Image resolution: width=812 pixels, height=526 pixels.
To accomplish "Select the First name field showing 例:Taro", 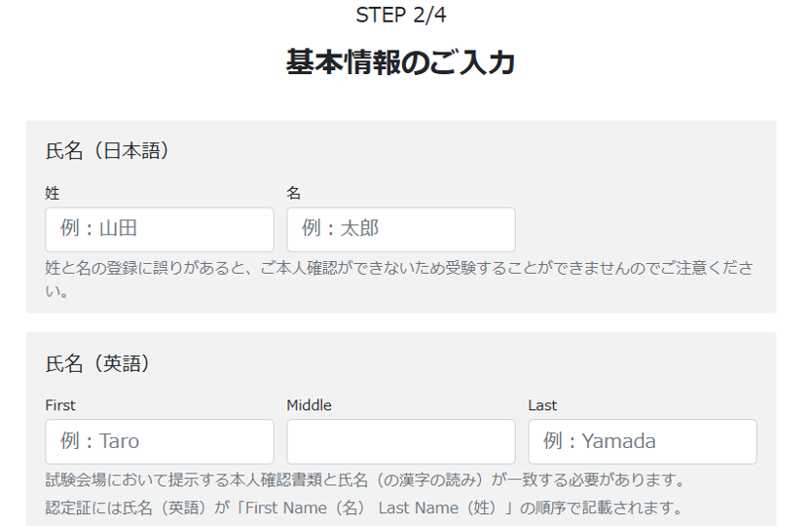I will (160, 441).
